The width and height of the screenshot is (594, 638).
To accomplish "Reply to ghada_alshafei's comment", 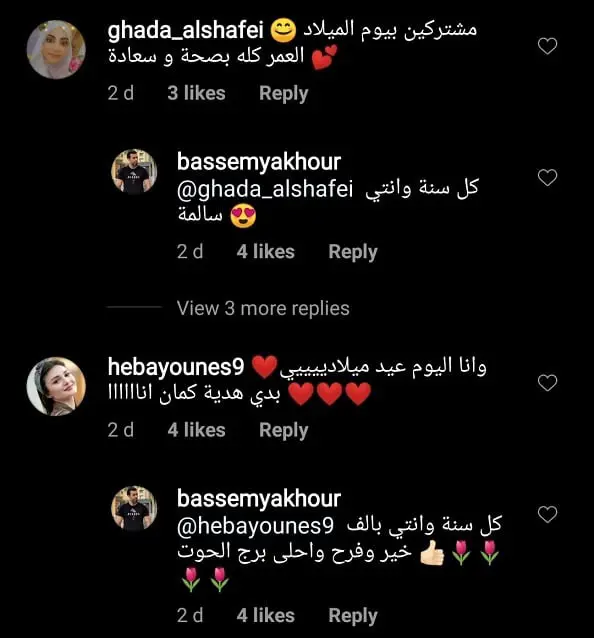I will pyautogui.click(x=284, y=94).
